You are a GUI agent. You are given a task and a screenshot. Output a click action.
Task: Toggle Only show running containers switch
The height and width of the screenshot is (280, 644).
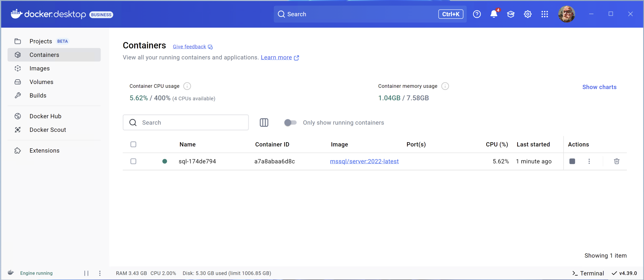[x=290, y=123]
